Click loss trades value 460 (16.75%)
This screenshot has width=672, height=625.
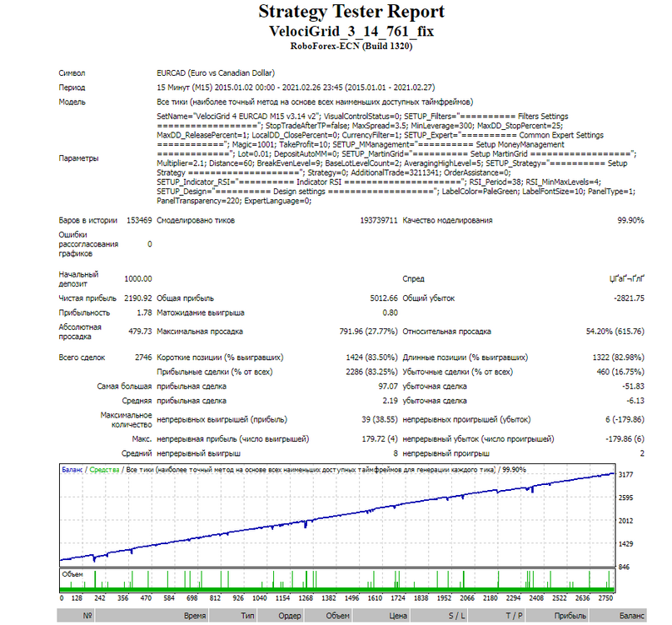tap(620, 372)
